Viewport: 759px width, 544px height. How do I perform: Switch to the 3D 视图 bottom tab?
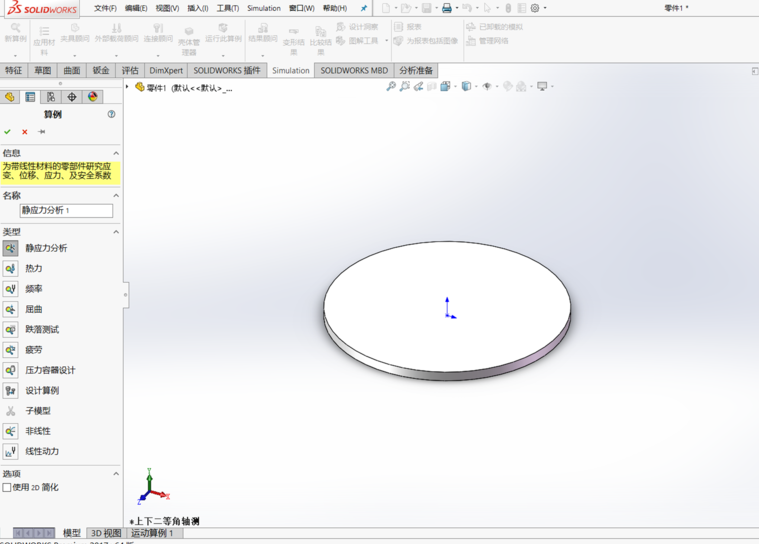click(x=106, y=533)
